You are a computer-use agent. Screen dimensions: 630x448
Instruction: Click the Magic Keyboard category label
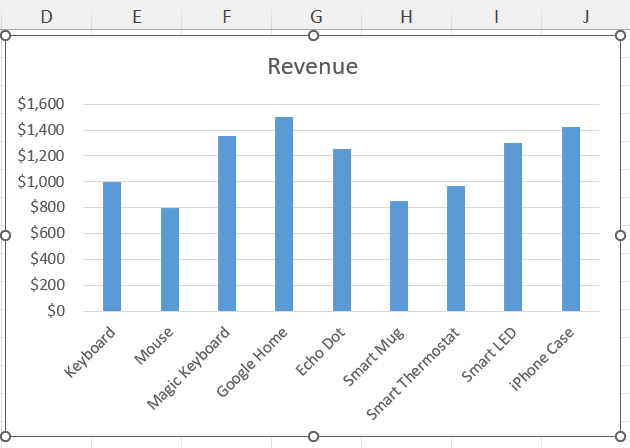188,368
